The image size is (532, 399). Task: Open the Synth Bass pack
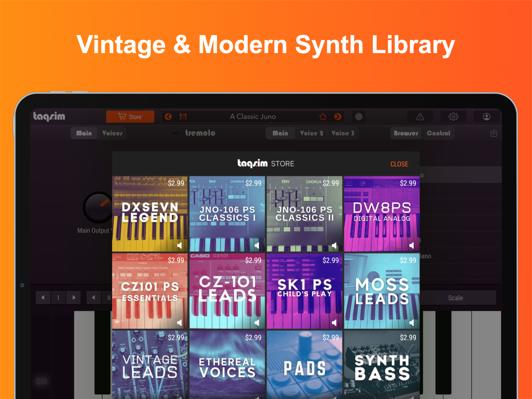coord(382,365)
